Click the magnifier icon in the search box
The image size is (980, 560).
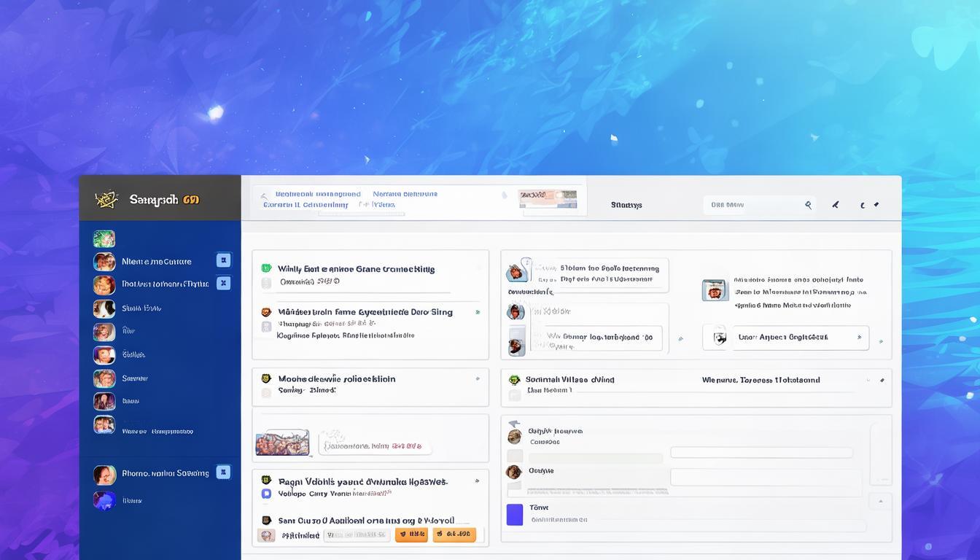pos(808,206)
